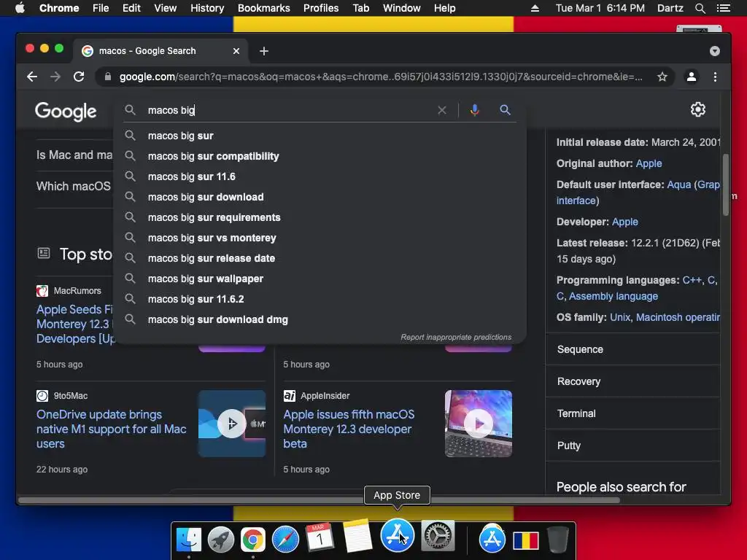Select suggestion 'macos big sur download'
Image resolution: width=747 pixels, height=560 pixels.
[x=320, y=197]
